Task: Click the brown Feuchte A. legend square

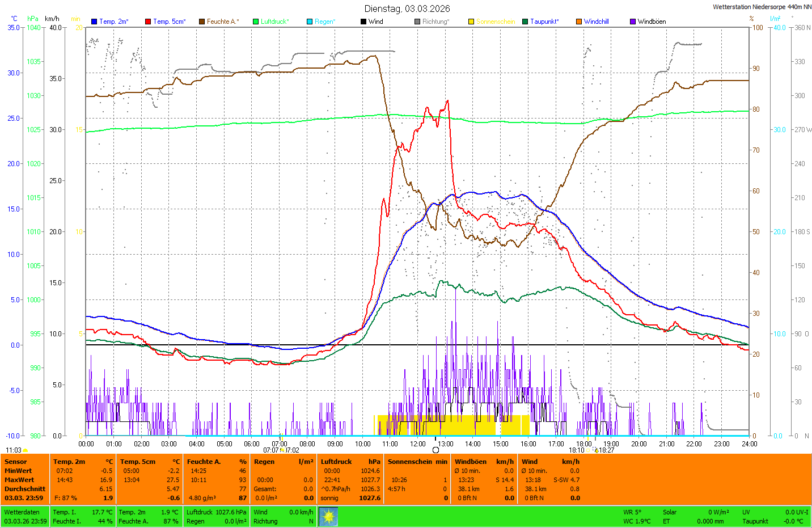Action: tap(202, 22)
